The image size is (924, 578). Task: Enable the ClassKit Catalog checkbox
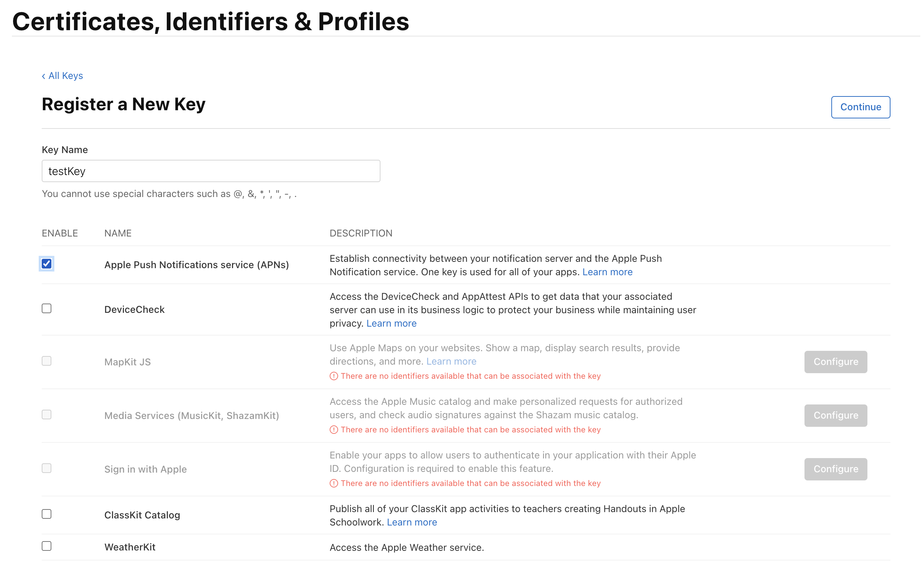coord(47,514)
